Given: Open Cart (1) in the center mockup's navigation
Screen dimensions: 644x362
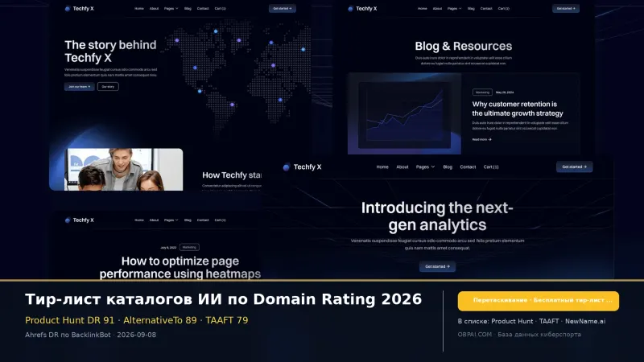Looking at the screenshot, I should click(x=491, y=167).
